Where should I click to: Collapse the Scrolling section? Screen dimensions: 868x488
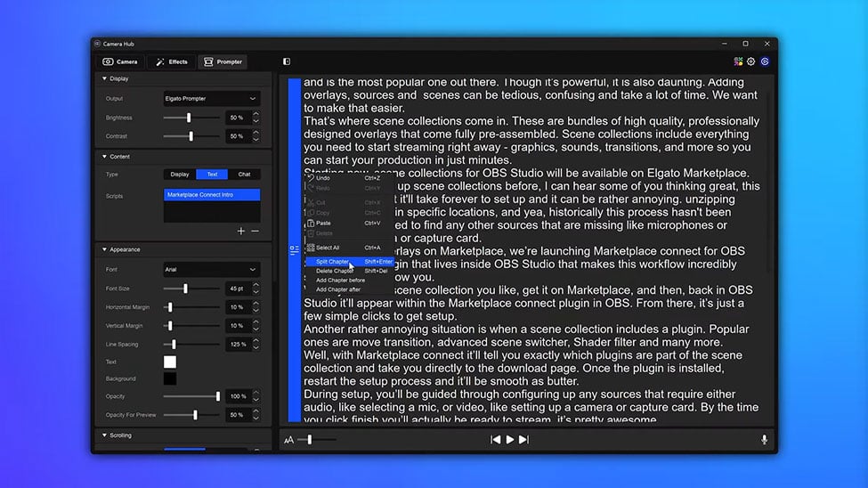pos(104,435)
